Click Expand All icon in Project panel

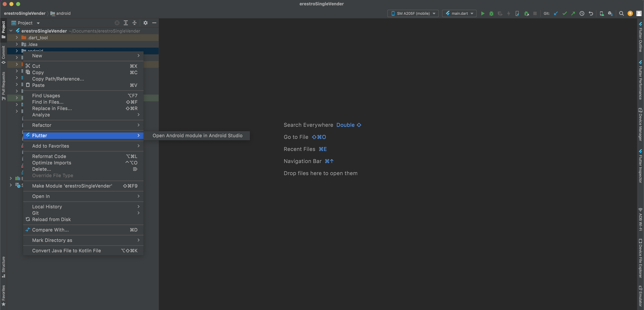pyautogui.click(x=126, y=23)
